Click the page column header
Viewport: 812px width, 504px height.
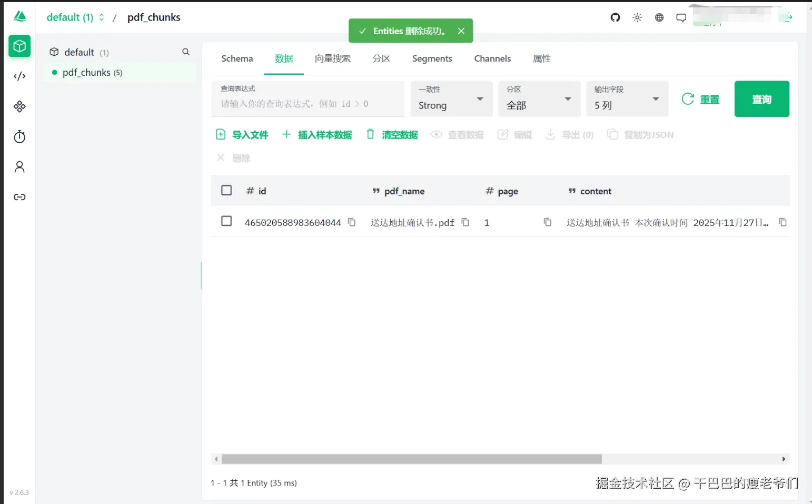[502, 191]
